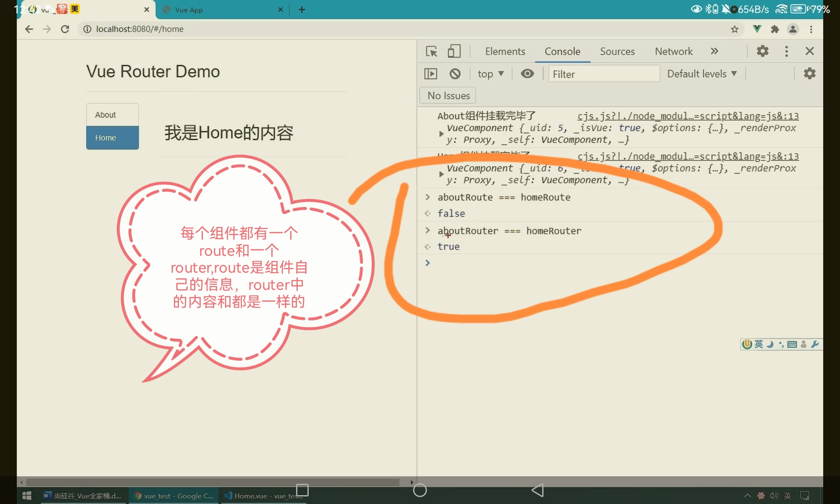Open the top context dropdown
Image resolution: width=840 pixels, height=504 pixels.
tap(490, 74)
